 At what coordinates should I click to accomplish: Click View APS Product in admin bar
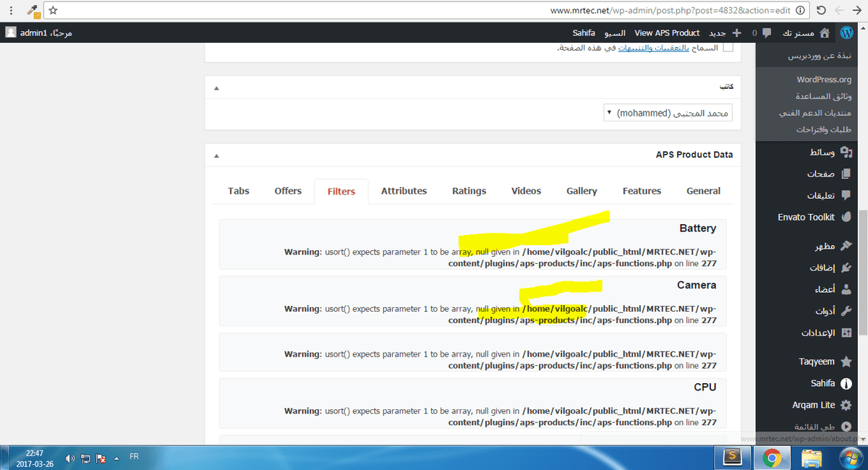(x=667, y=33)
